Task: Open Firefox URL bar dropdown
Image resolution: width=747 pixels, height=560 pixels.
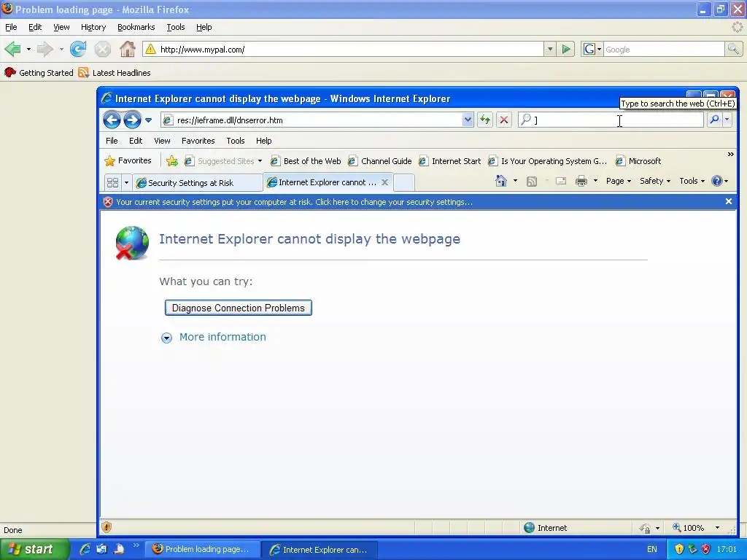Action: [550, 49]
